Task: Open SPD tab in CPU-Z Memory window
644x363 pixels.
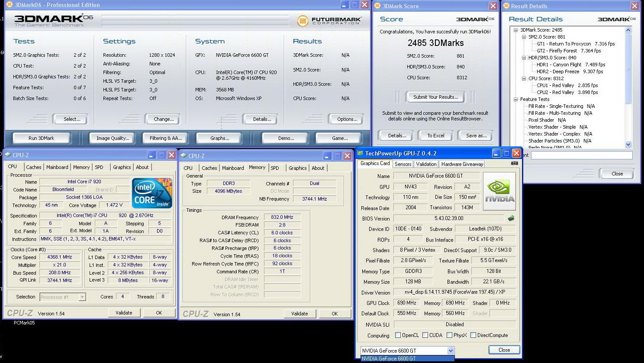Action: coord(274,168)
